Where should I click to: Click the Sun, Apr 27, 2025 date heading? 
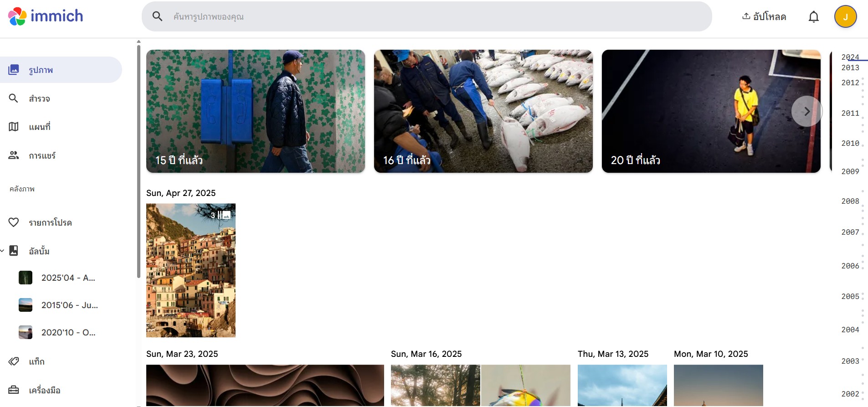(181, 193)
